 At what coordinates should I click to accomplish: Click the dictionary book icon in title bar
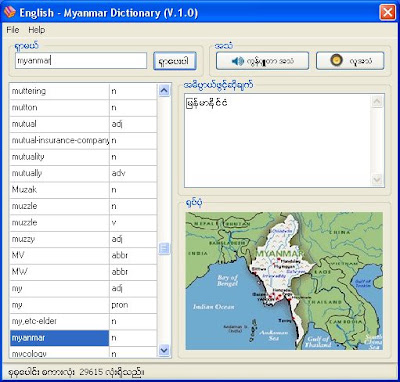pyautogui.click(x=10, y=13)
